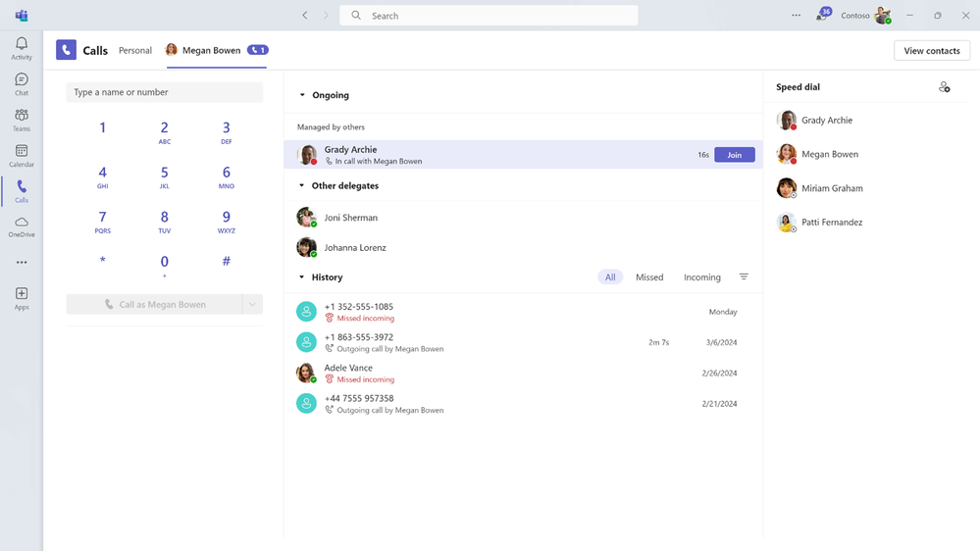The height and width of the screenshot is (551, 980).
Task: Open the +1 863-555-3972 history entry
Action: [523, 342]
